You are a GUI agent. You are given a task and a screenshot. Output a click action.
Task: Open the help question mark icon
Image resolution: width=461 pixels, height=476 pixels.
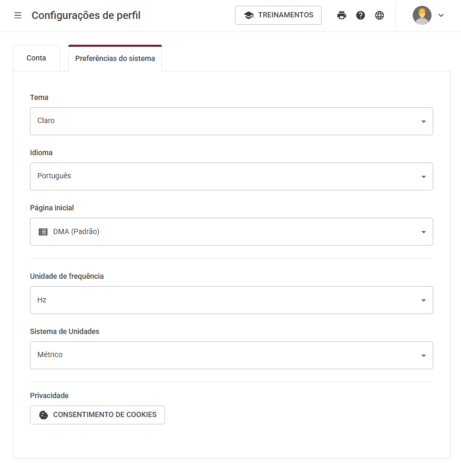pyautogui.click(x=361, y=15)
